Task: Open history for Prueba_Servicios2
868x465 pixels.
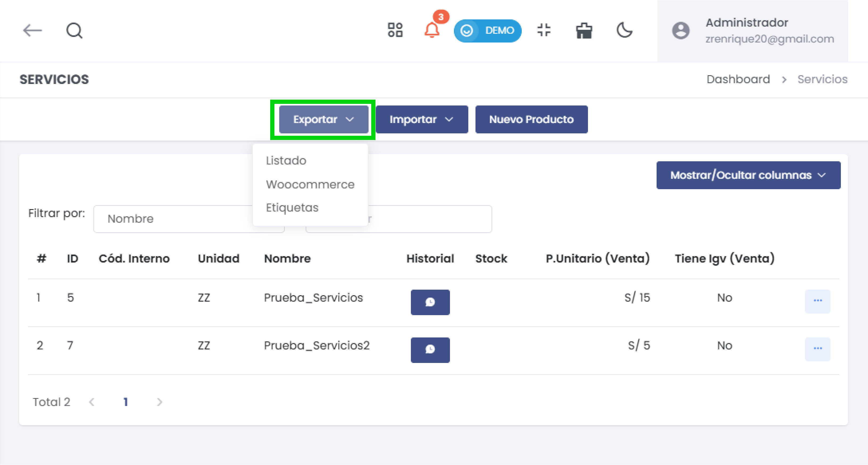Action: point(430,350)
